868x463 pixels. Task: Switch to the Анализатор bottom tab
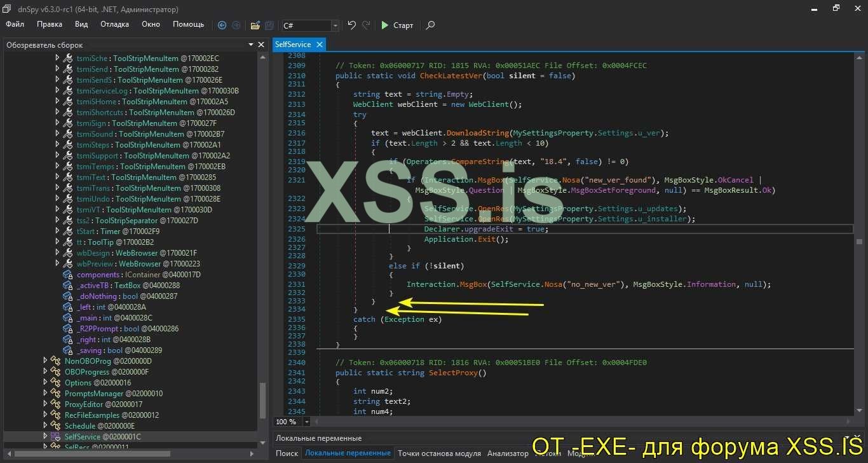point(508,453)
